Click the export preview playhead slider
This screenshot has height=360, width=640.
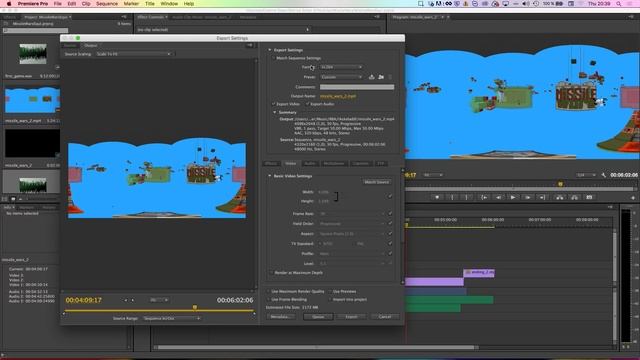coord(195,307)
